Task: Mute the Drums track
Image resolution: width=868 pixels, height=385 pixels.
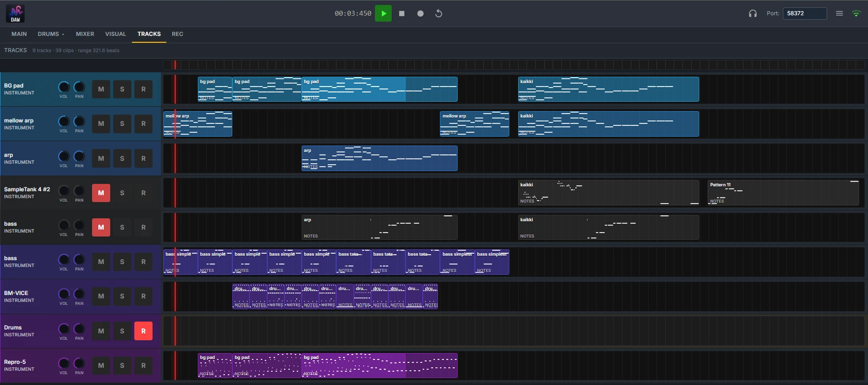Action: tap(101, 331)
